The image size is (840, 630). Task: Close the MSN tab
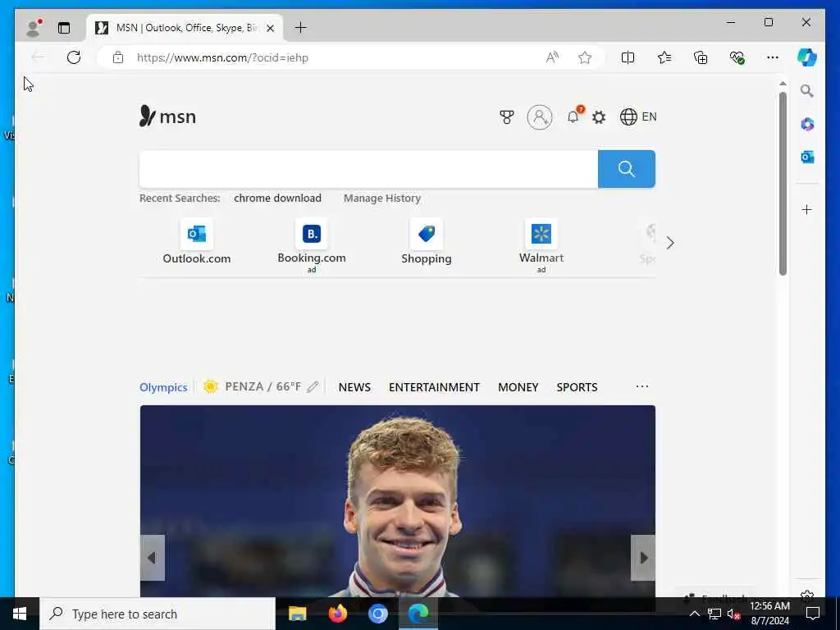[x=271, y=28]
